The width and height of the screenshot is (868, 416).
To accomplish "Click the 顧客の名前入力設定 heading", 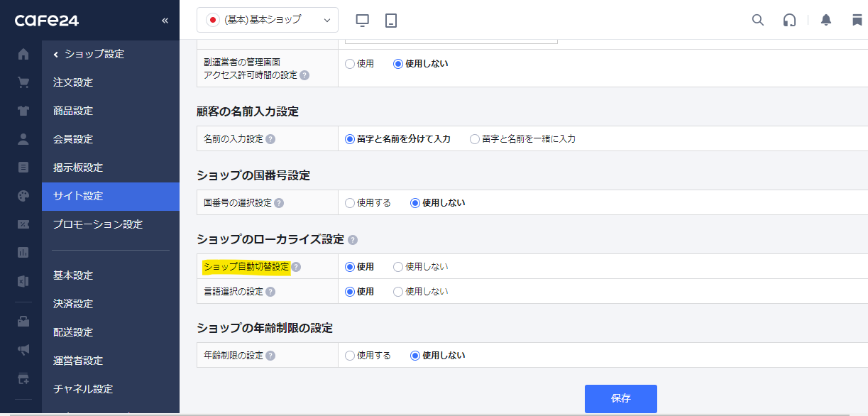I will tap(248, 111).
